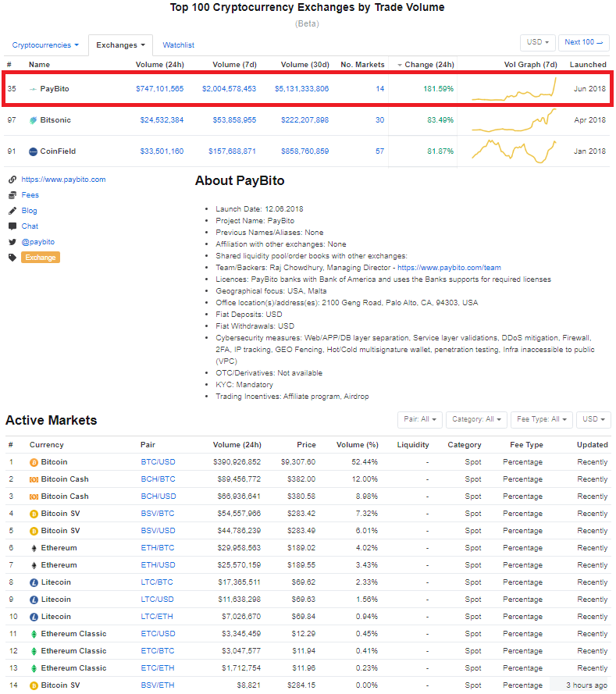Click the Ethereum Classic icon in ETC/USD row
The height and width of the screenshot is (694, 616).
[x=34, y=634]
